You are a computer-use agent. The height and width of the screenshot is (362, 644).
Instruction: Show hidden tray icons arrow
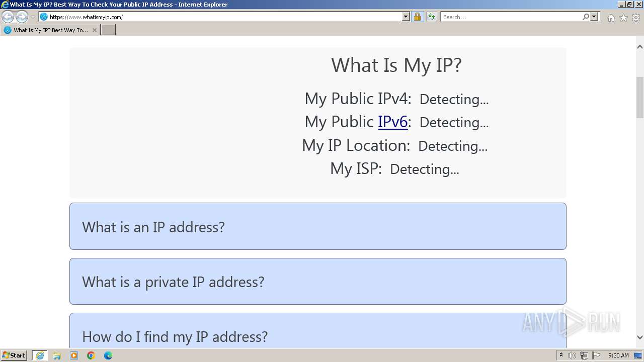561,355
